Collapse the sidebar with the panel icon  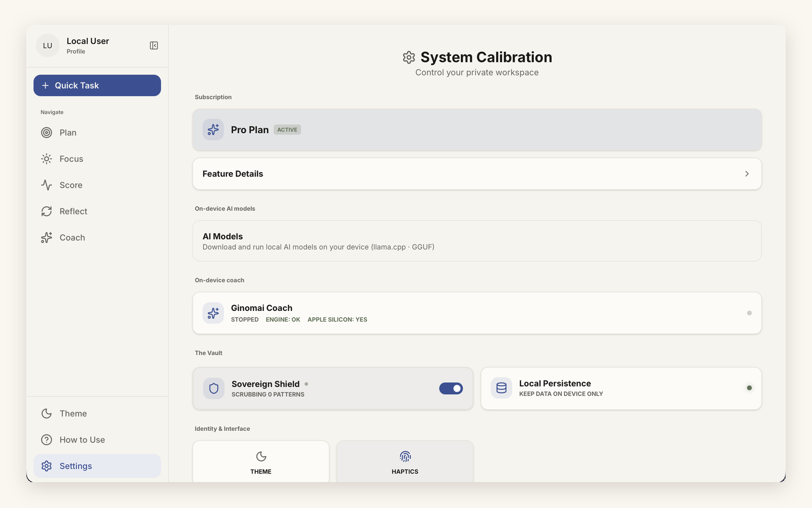pyautogui.click(x=154, y=46)
